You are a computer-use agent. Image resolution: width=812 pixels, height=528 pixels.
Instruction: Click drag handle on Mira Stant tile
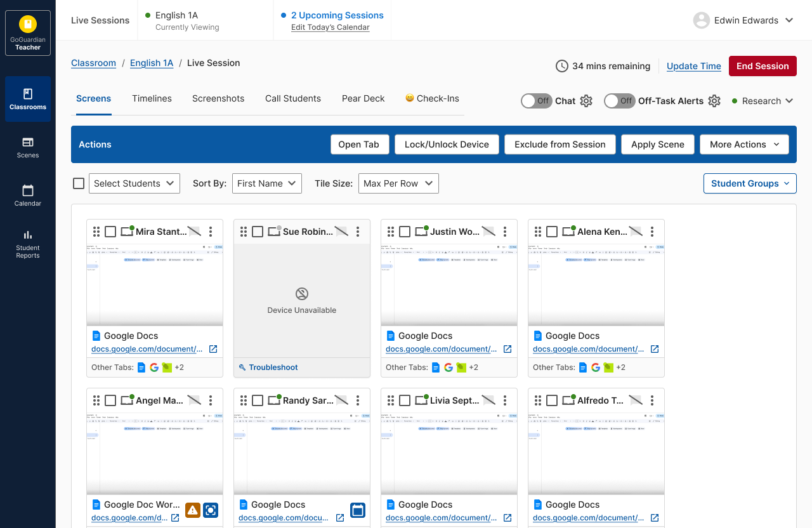pyautogui.click(x=96, y=232)
